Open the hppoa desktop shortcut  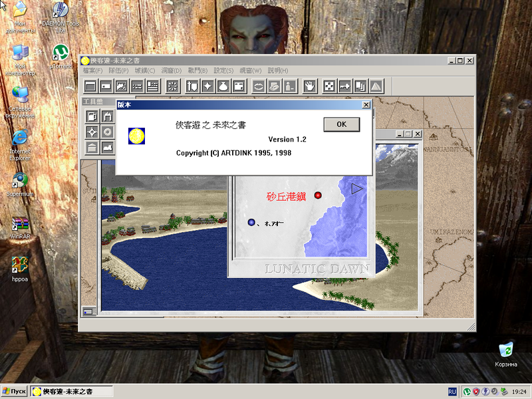20,269
